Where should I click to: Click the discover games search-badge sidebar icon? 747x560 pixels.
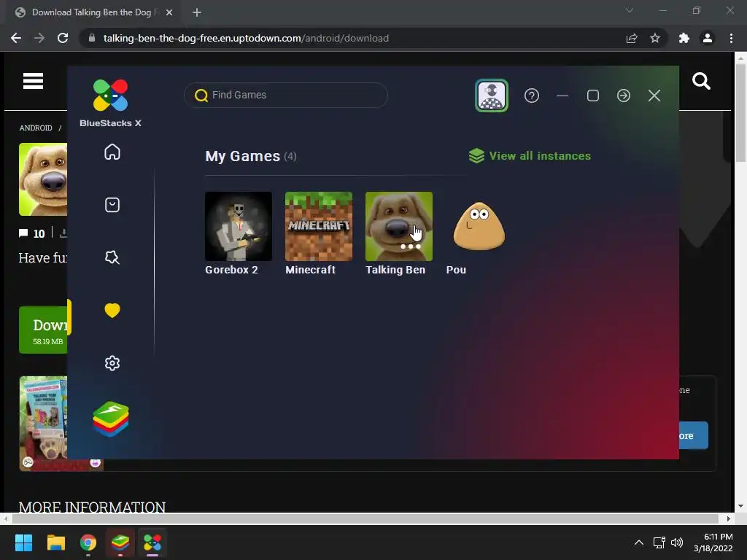coord(112,257)
